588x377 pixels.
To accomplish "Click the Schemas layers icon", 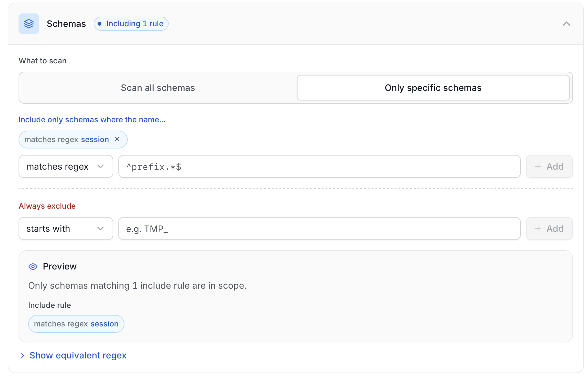I will (29, 24).
